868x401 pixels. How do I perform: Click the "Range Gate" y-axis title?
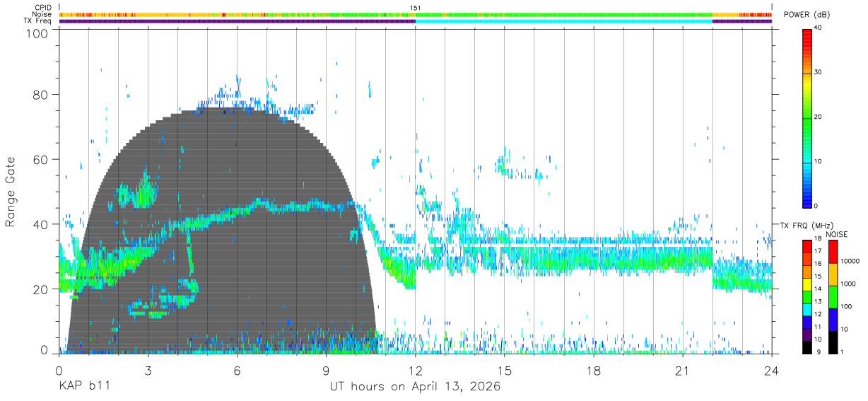[11, 192]
